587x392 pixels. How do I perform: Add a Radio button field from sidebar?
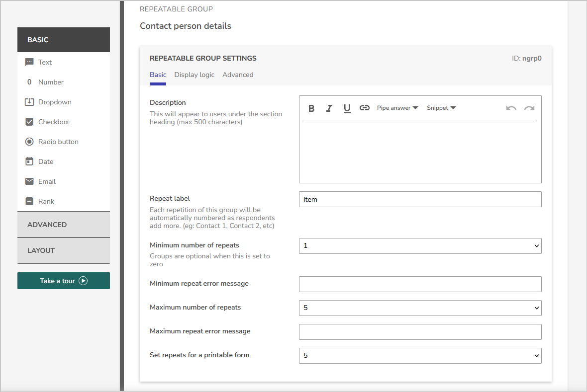pos(64,142)
